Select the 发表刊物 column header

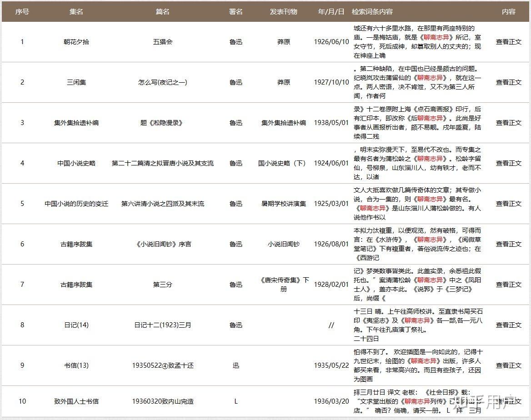283,12
